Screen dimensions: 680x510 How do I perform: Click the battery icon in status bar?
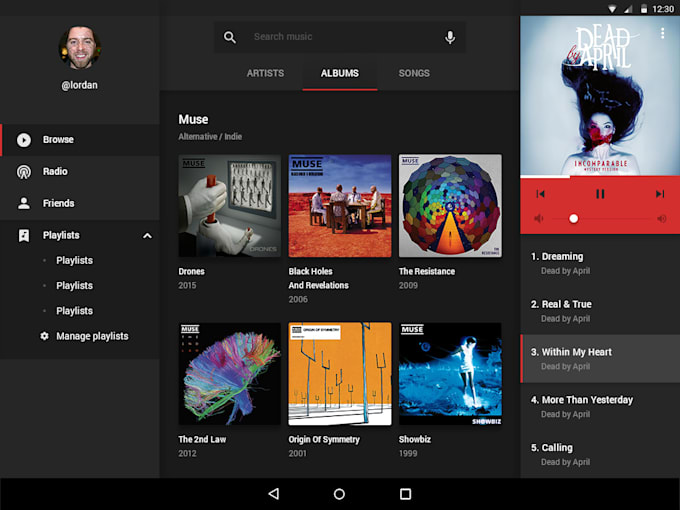click(x=644, y=9)
